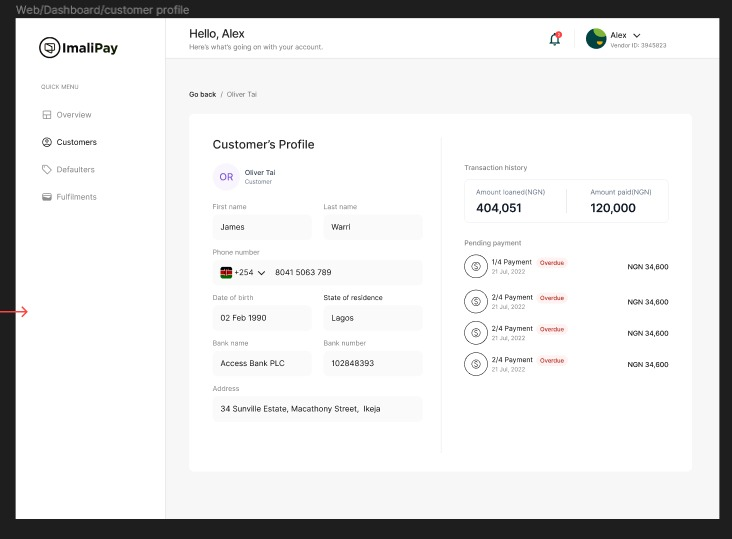Click the 1/4 Payment label

click(512, 262)
